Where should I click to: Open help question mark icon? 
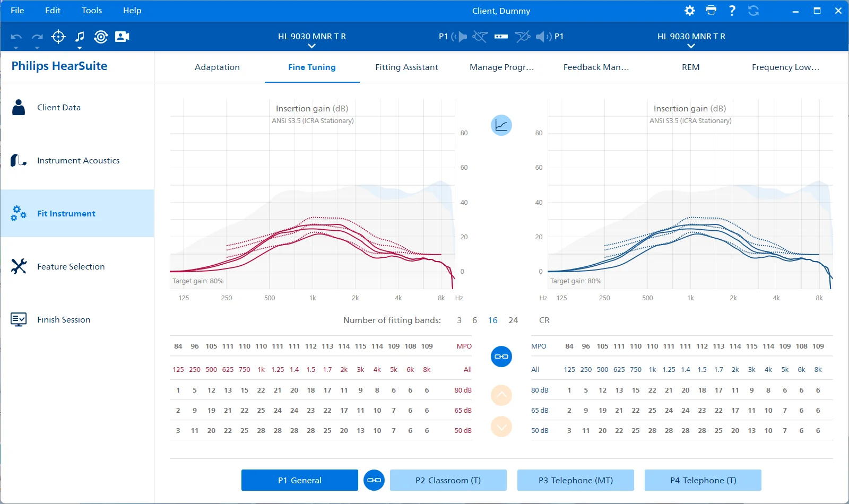click(732, 11)
